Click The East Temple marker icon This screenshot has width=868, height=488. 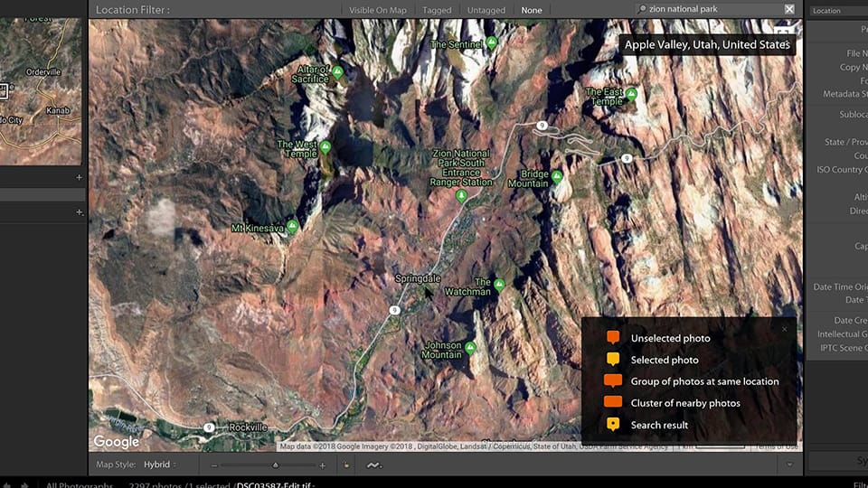631,94
